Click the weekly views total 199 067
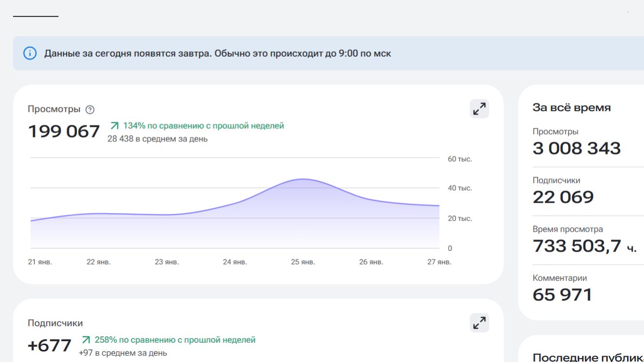This screenshot has width=644, height=362. click(x=64, y=132)
